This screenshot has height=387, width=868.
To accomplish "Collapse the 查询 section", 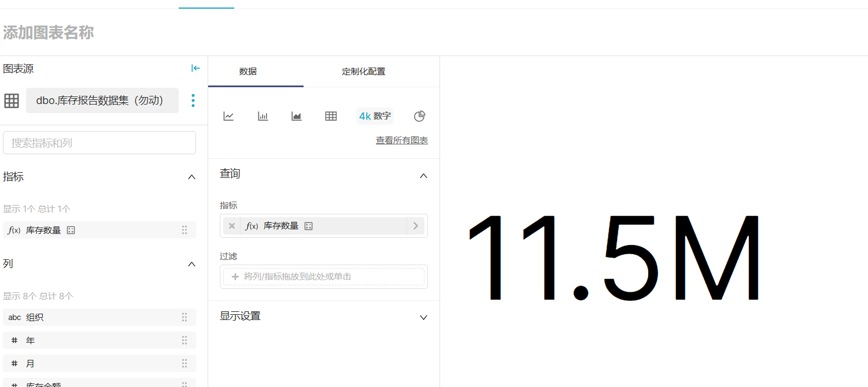I will tap(423, 176).
